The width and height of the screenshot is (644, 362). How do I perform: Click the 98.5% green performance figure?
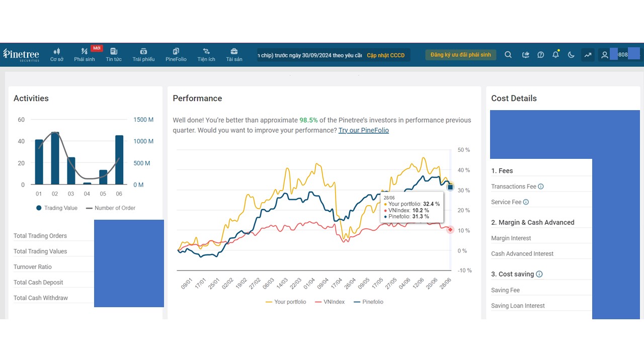coord(308,120)
